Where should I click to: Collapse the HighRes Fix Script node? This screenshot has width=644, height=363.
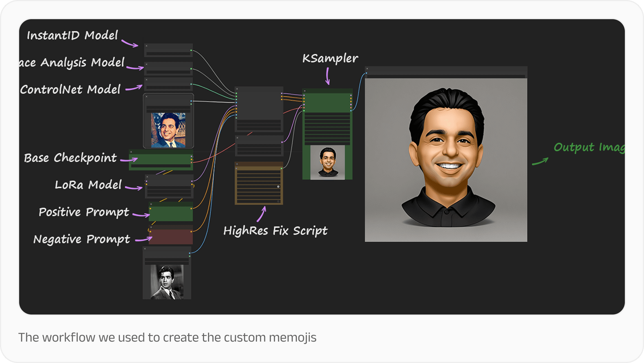(x=237, y=164)
